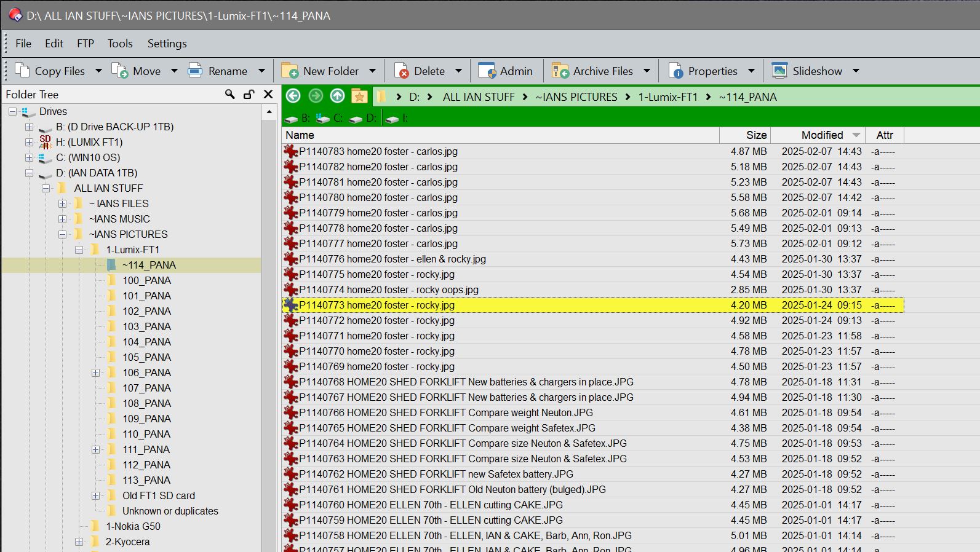Open the FTP menu

(86, 44)
